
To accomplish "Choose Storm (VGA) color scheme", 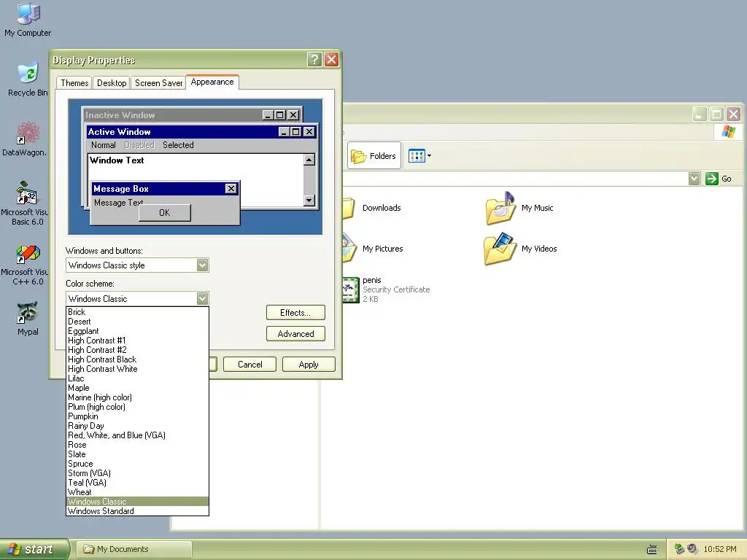I will [x=137, y=473].
